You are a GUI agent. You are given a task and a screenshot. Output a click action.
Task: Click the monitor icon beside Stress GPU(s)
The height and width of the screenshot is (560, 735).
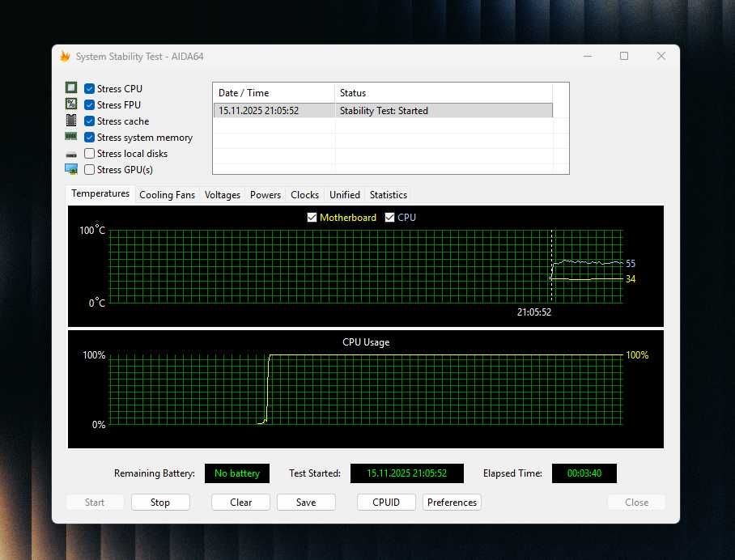(71, 169)
